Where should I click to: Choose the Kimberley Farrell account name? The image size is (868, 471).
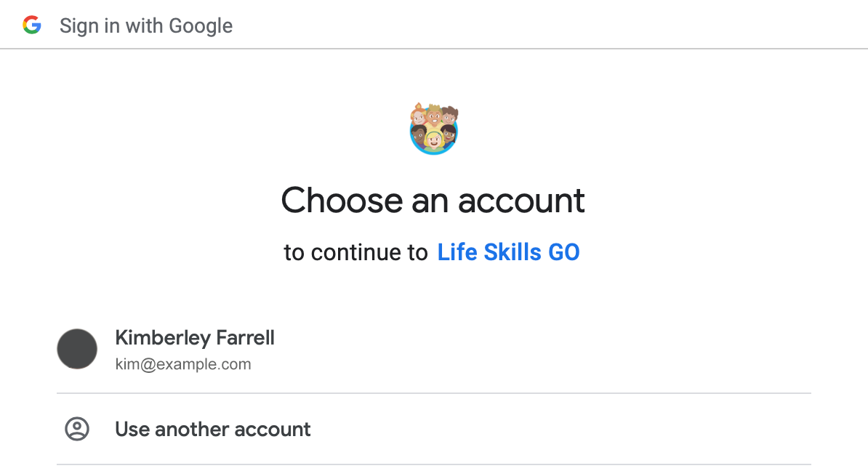pyautogui.click(x=195, y=338)
